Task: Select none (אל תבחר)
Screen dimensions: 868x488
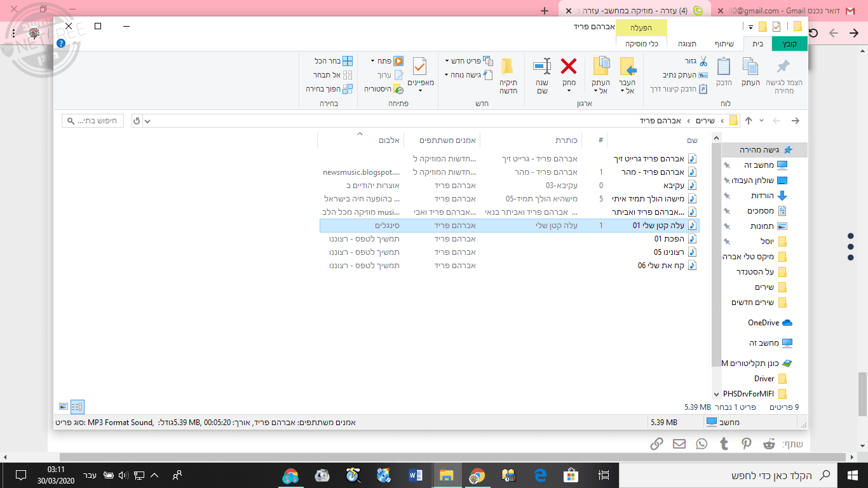Action: click(x=333, y=75)
